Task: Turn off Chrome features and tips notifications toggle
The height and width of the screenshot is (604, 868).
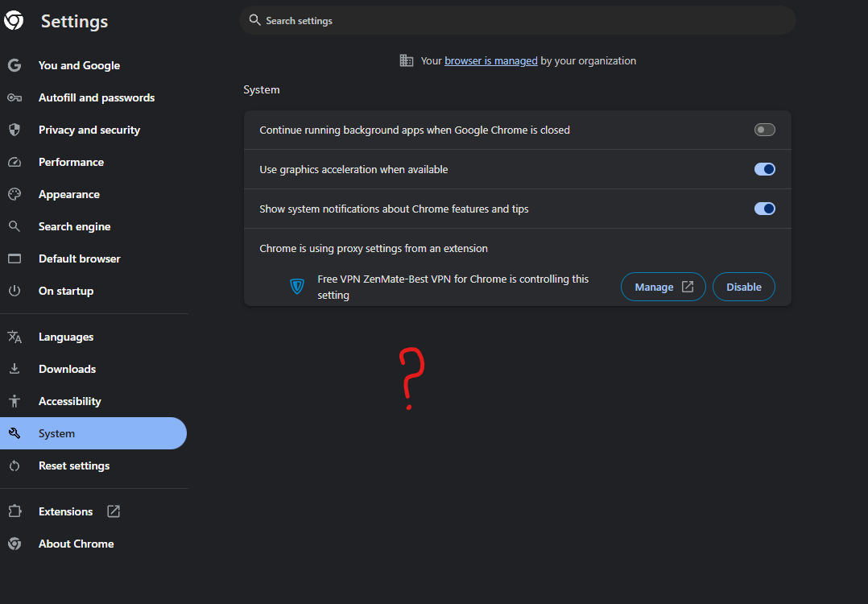Action: point(764,209)
